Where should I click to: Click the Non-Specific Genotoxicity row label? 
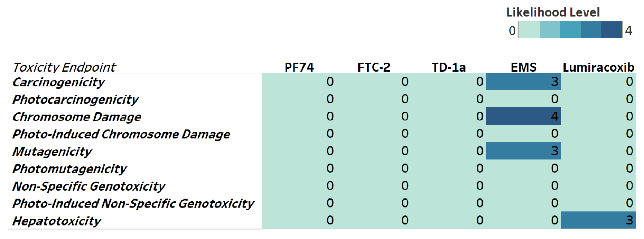[89, 186]
